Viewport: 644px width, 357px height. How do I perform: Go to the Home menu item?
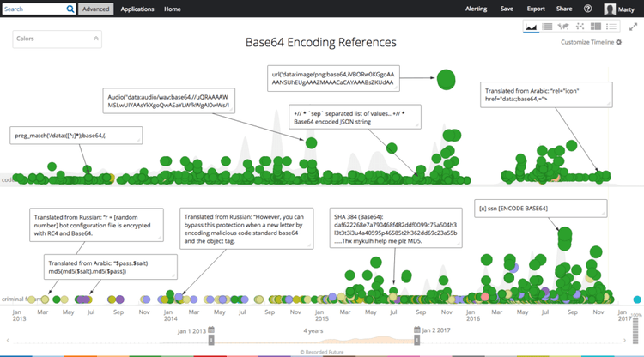tap(173, 9)
